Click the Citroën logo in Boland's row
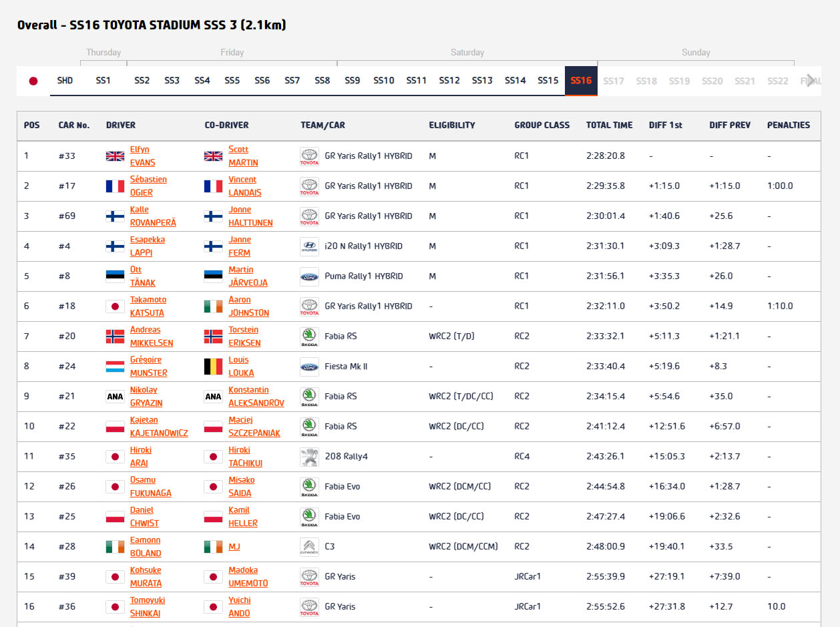The width and height of the screenshot is (840, 627). [x=309, y=547]
